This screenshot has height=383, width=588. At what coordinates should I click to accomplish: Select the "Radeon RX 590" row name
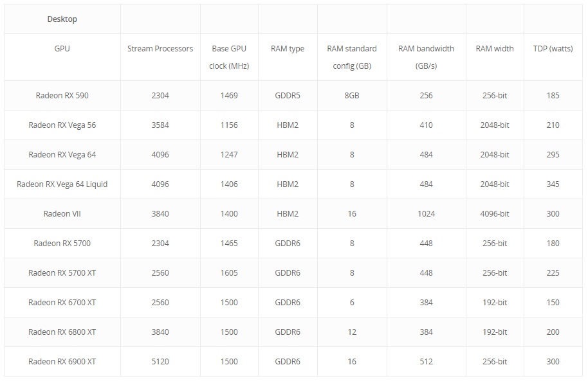pyautogui.click(x=62, y=96)
